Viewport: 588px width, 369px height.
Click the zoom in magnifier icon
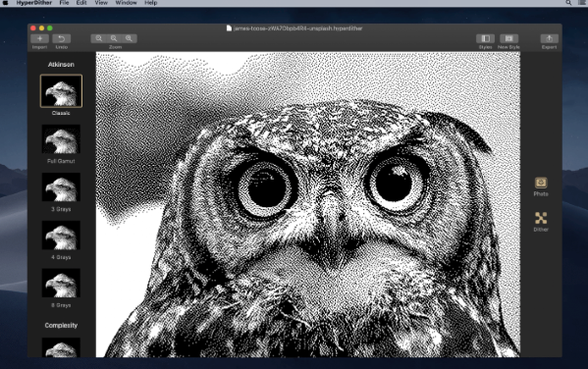[x=129, y=38]
